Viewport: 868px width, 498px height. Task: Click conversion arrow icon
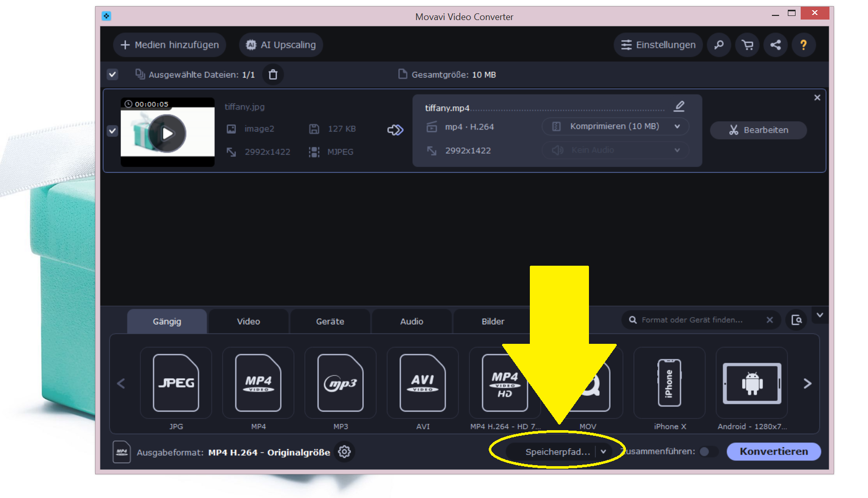tap(395, 130)
